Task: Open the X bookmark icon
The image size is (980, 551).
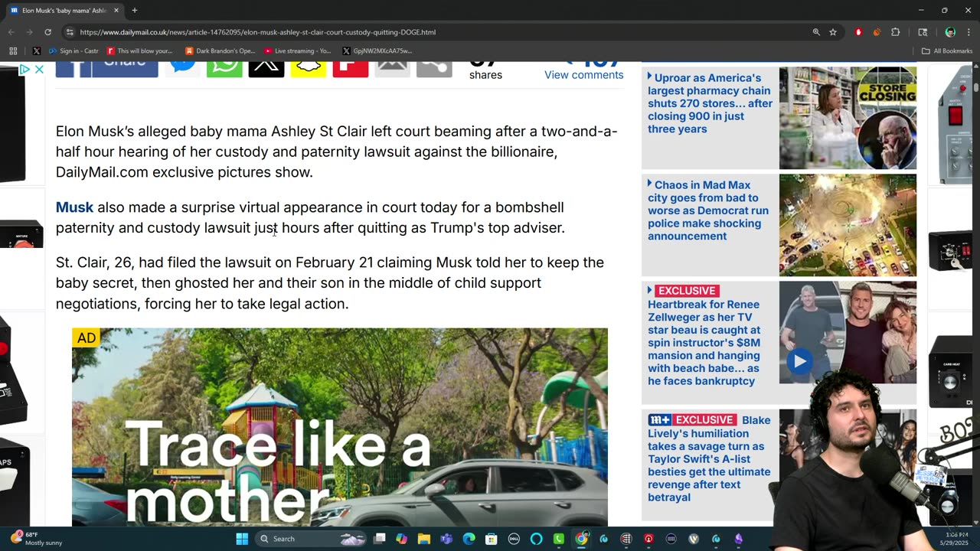Action: [36, 51]
